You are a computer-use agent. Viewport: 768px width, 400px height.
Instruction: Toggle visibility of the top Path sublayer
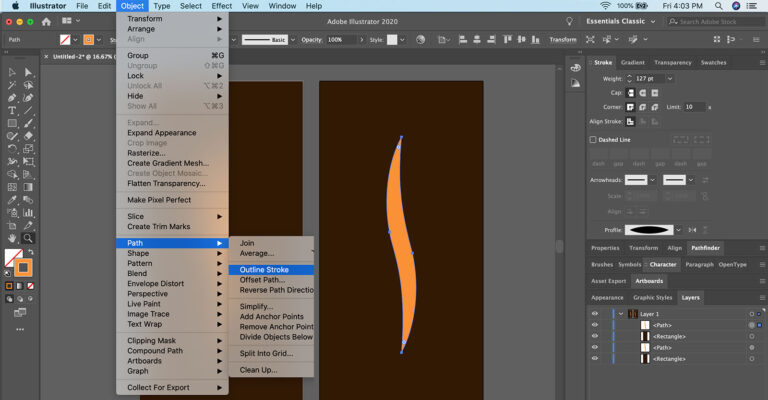[595, 325]
